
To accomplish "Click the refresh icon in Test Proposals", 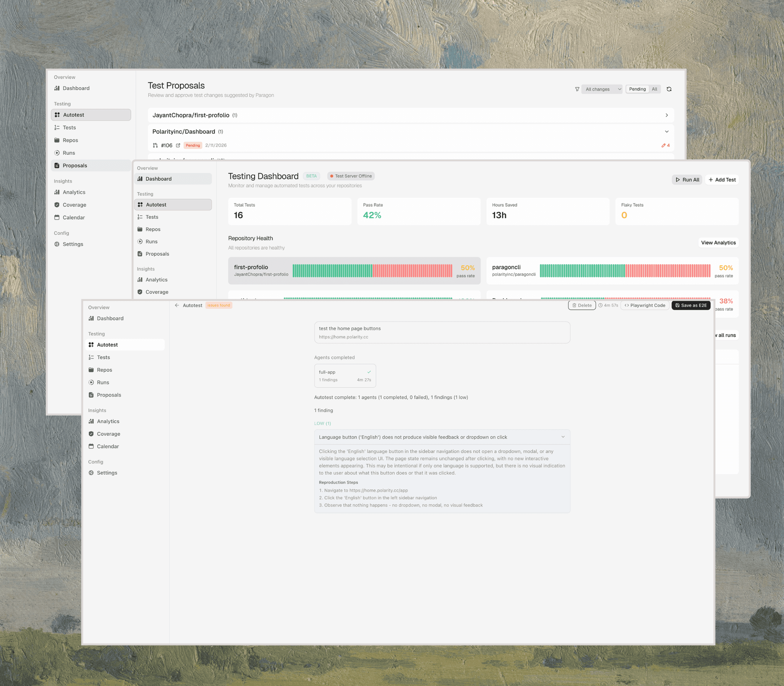I will 669,89.
